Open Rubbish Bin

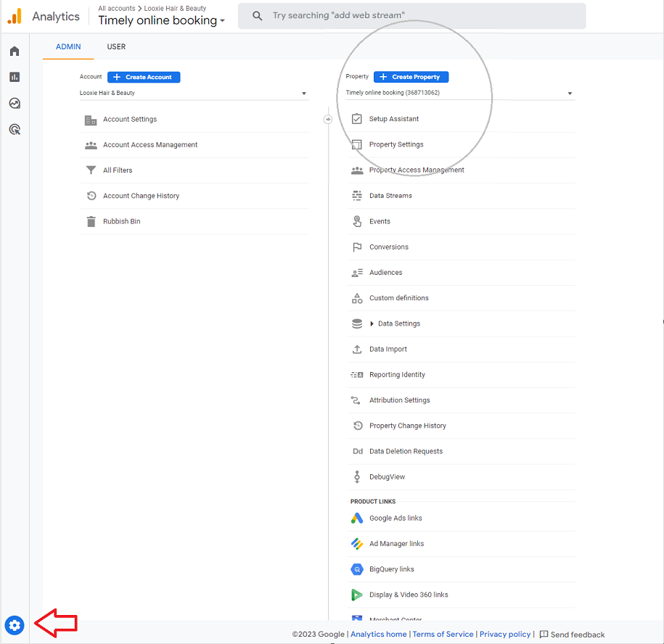(x=121, y=221)
